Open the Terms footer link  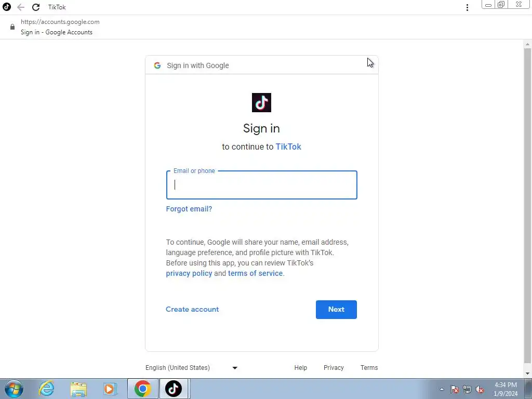pyautogui.click(x=369, y=368)
